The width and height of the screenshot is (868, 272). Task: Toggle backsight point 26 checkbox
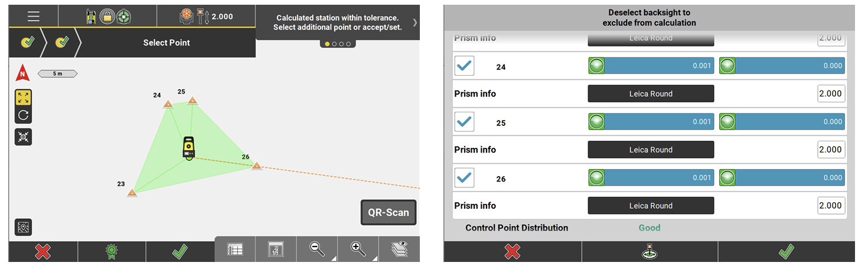tap(464, 177)
